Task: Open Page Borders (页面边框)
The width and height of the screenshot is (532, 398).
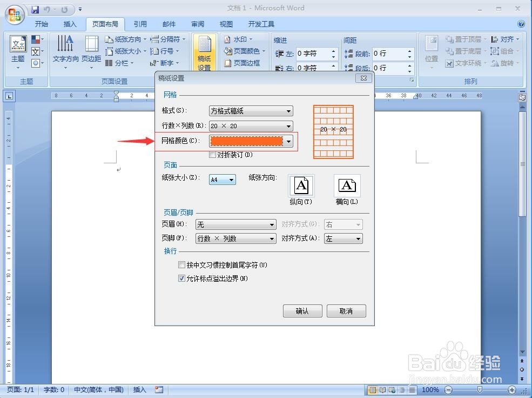Action: 242,63
